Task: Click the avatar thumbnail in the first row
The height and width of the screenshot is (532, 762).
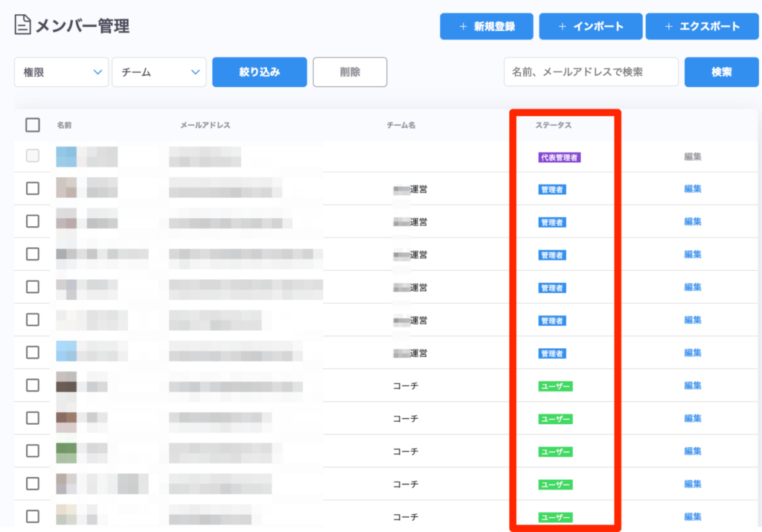Action: (66, 156)
